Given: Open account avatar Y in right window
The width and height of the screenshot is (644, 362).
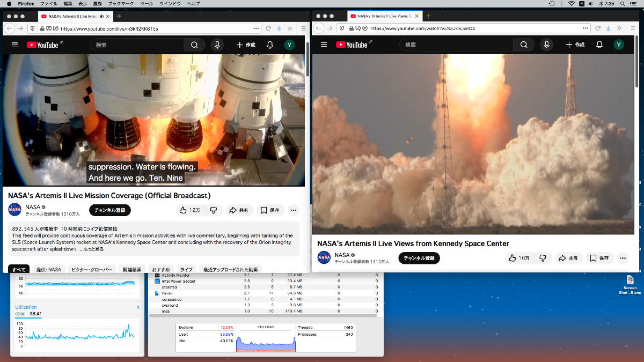Looking at the screenshot, I should [x=619, y=45].
